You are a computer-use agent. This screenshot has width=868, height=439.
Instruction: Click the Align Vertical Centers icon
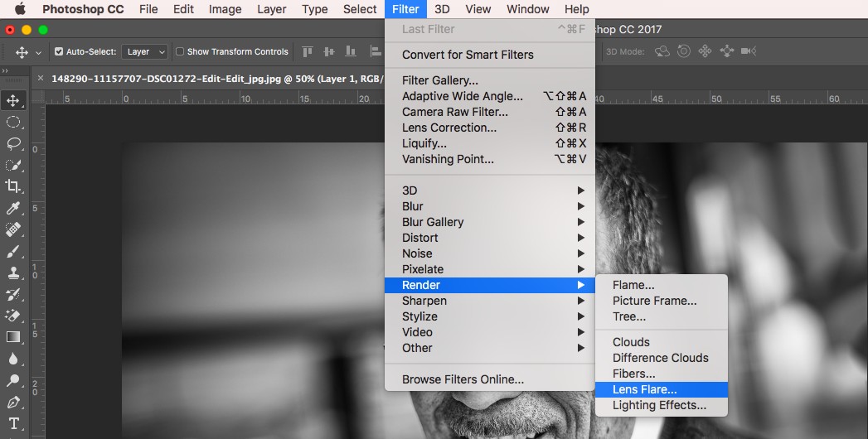(329, 51)
